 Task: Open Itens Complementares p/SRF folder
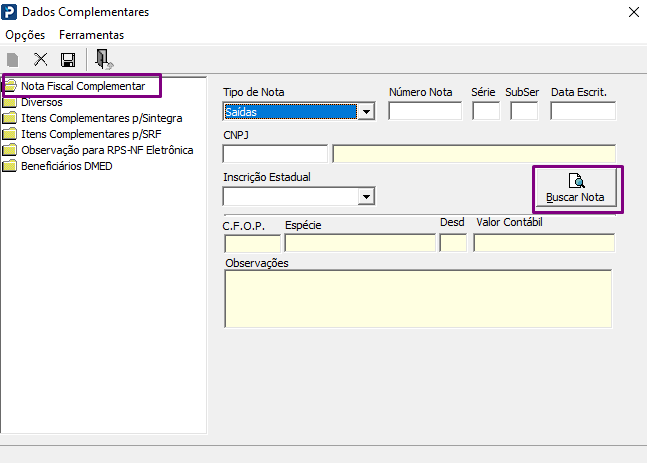click(82, 134)
